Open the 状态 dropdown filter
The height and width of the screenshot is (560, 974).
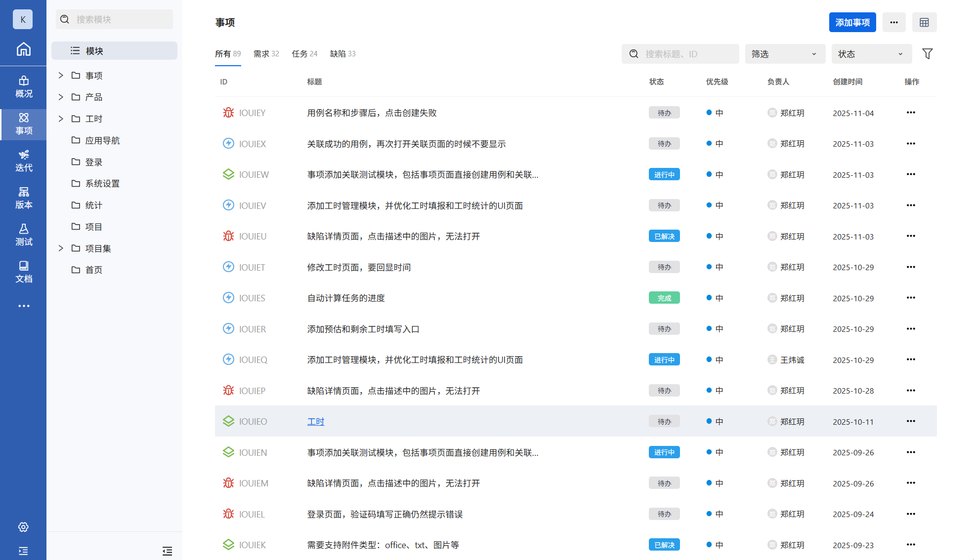tap(871, 54)
